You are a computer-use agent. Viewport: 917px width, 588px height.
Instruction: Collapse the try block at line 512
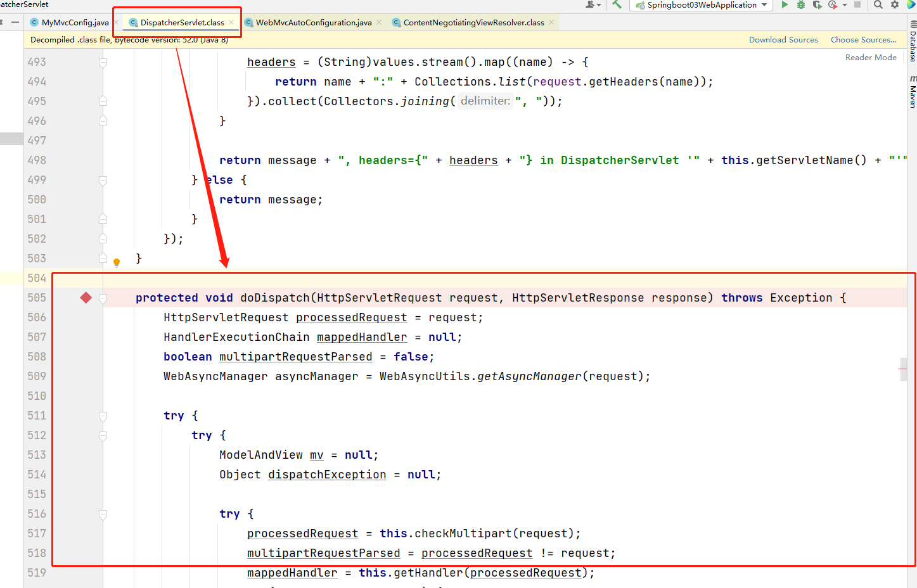pos(103,435)
